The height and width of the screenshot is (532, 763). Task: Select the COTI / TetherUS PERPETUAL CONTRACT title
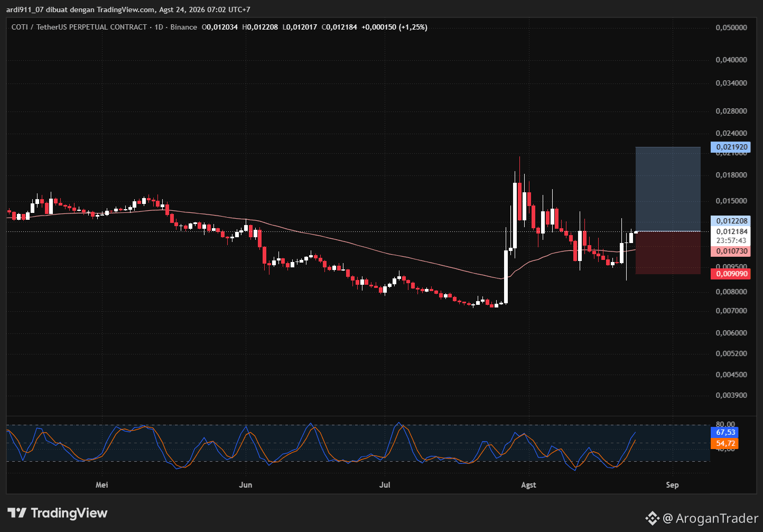click(x=79, y=27)
